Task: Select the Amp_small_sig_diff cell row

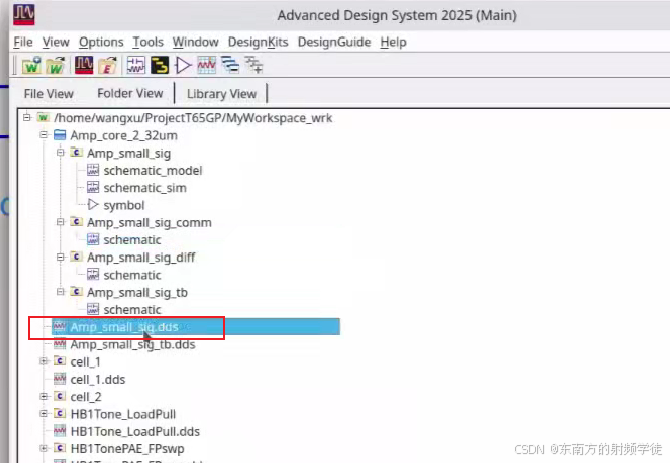Action: (133, 257)
